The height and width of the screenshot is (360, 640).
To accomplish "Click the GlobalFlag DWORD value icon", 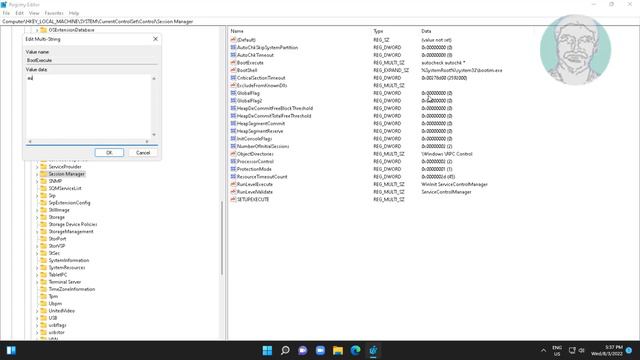I will click(233, 93).
